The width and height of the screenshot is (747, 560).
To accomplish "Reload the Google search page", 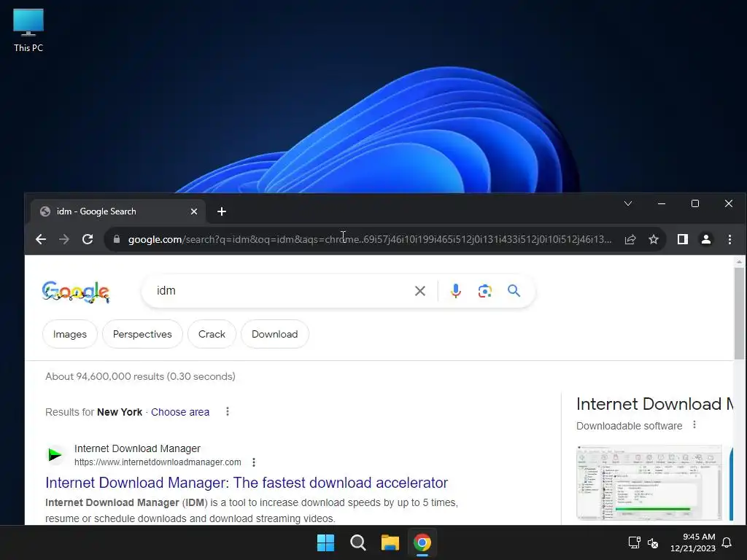I will (x=88, y=239).
